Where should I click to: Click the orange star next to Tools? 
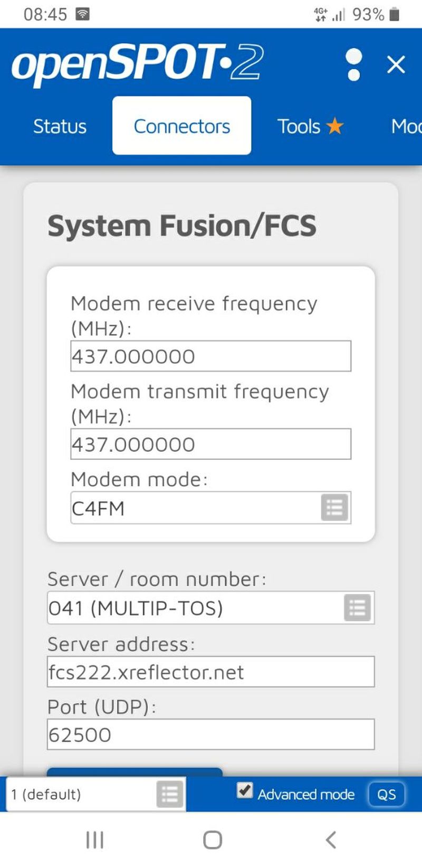(x=334, y=126)
